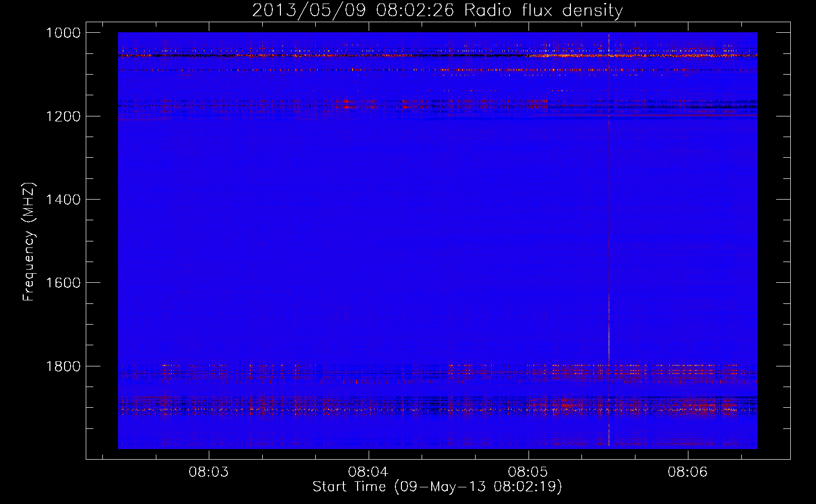Select the 1600 frequency tick label
This screenshot has height=504, width=816.
(63, 283)
